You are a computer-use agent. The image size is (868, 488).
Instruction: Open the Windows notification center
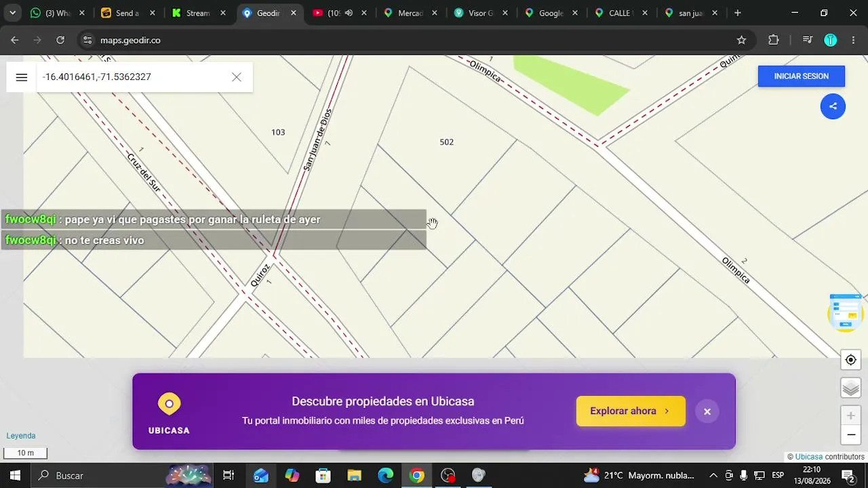coord(848,475)
